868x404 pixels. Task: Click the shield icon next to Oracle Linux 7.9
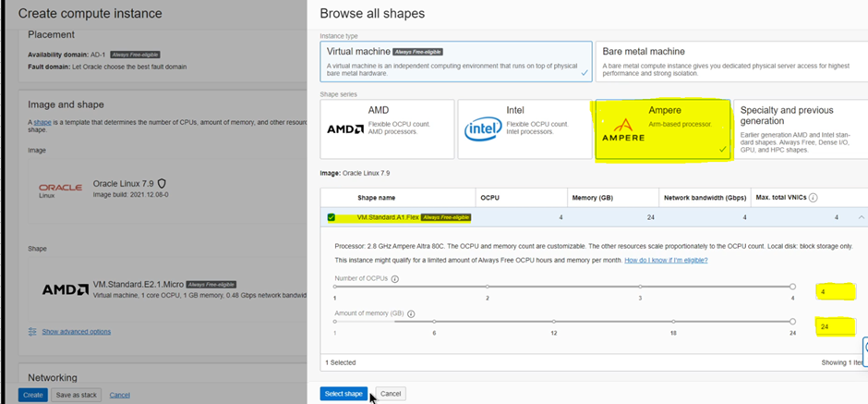[162, 183]
